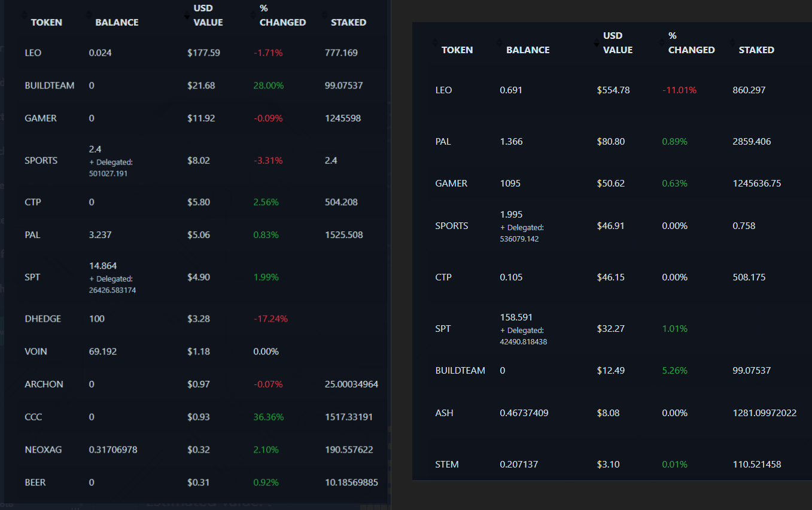Select GAMER token in the right table
The width and height of the screenshot is (812, 510).
click(x=451, y=184)
